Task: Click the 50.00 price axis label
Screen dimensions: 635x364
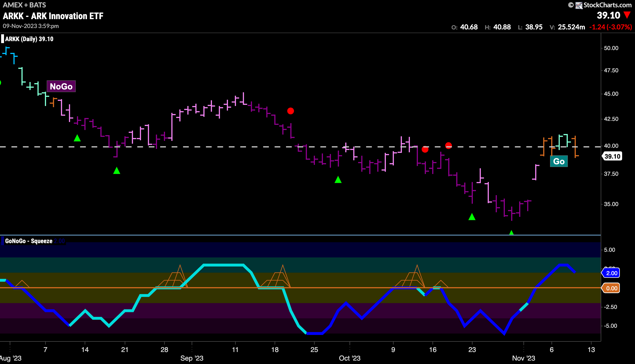Action: [x=611, y=48]
